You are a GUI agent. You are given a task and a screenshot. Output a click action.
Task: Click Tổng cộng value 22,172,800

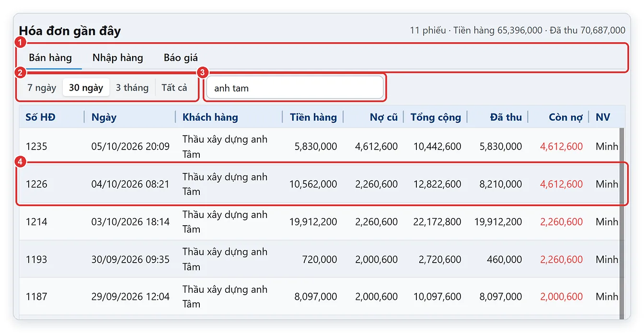(437, 222)
